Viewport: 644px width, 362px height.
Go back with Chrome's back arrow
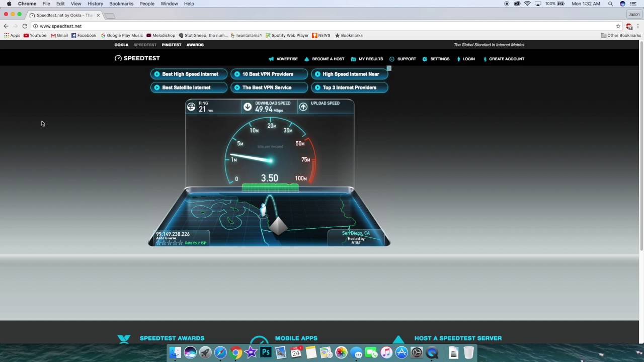(6, 26)
